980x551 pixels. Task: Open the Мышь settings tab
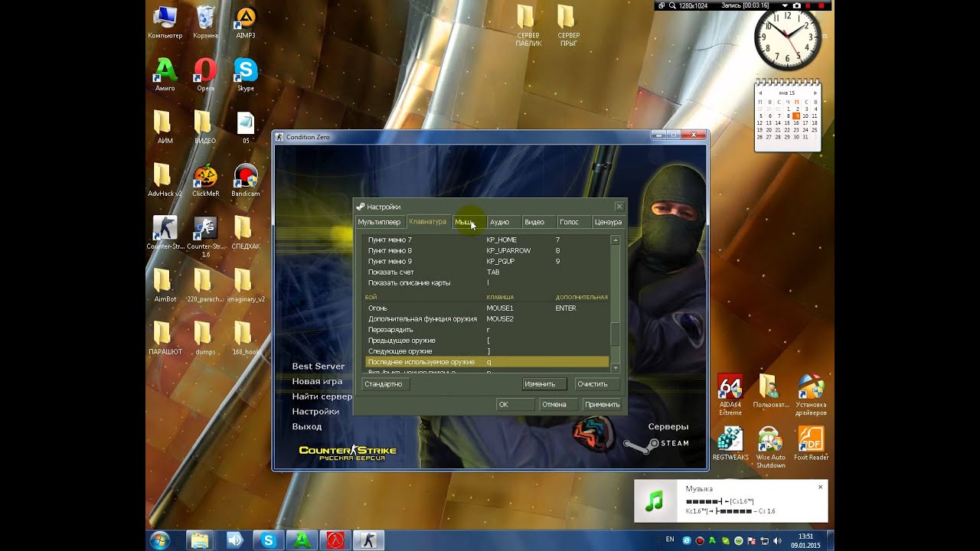tap(468, 222)
